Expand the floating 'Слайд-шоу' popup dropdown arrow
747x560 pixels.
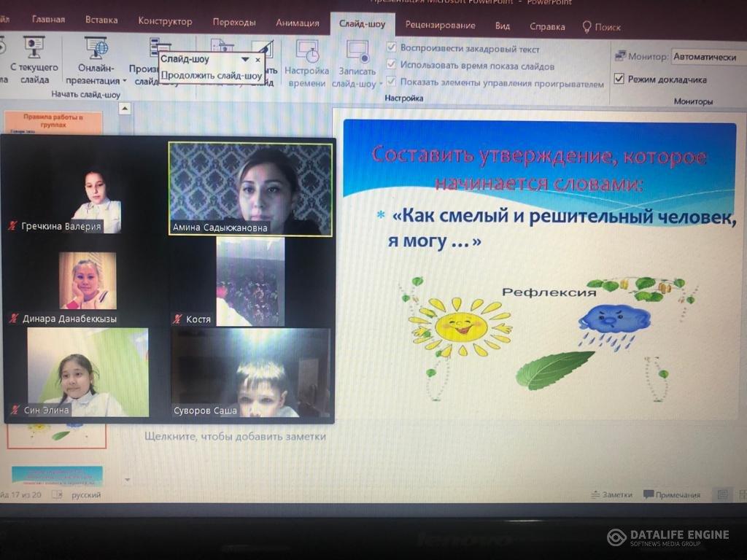[245, 60]
